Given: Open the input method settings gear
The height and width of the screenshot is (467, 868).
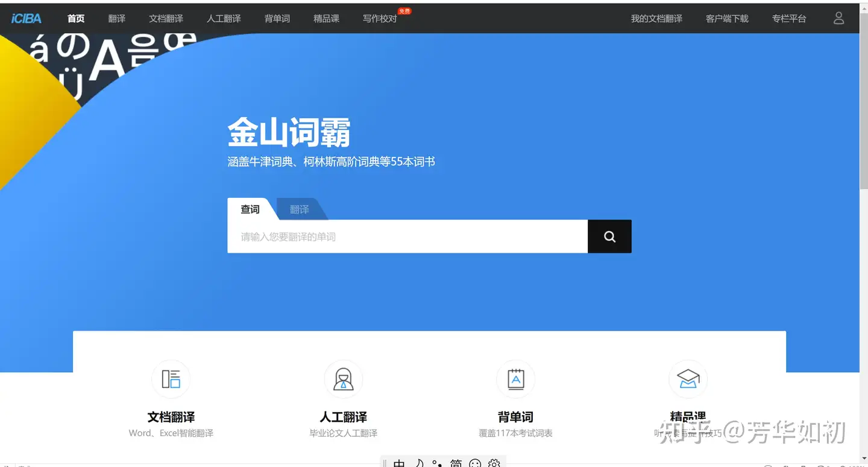Looking at the screenshot, I should (494, 463).
